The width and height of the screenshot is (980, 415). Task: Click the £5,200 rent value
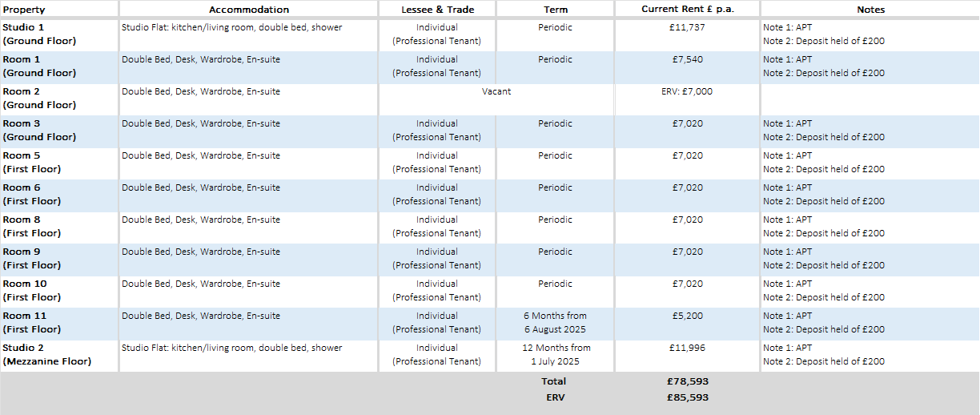(x=688, y=316)
